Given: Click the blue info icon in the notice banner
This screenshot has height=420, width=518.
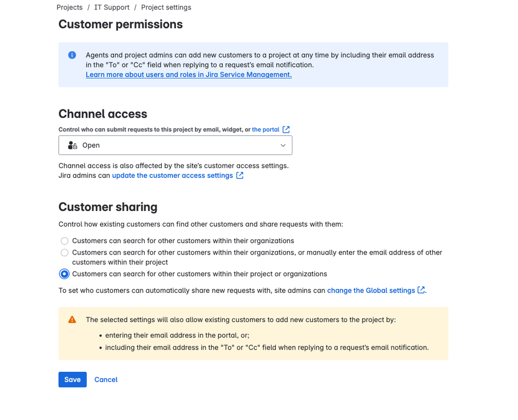Looking at the screenshot, I should pyautogui.click(x=72, y=55).
